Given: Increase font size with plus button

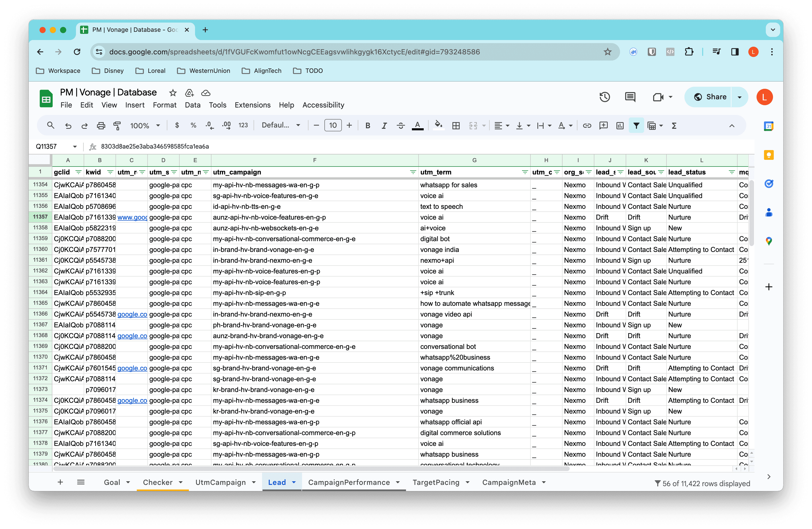Looking at the screenshot, I should pyautogui.click(x=349, y=125).
